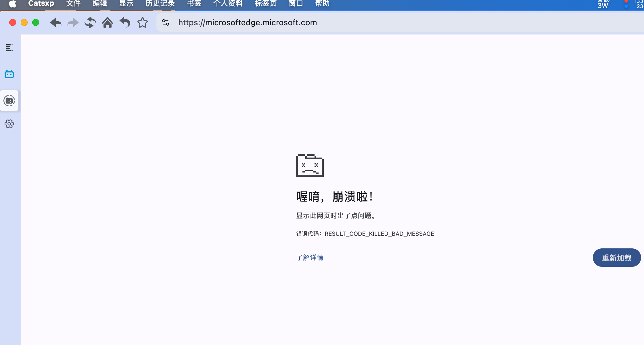Viewport: 644px width, 345px height.
Task: Toggle the sidebar tab list icon
Action: click(x=9, y=48)
